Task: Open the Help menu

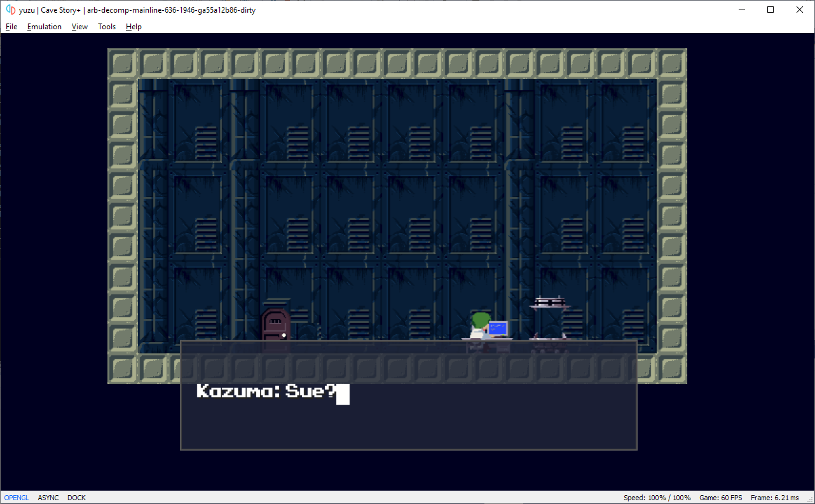Action: click(134, 27)
